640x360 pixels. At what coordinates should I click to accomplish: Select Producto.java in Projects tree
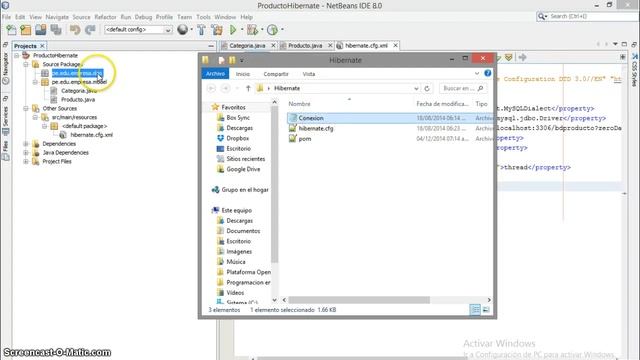[78, 100]
